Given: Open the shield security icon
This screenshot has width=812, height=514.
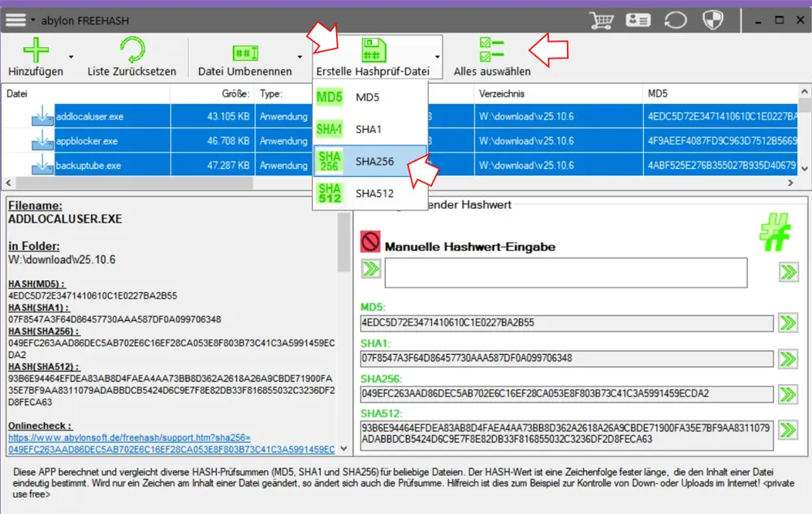Looking at the screenshot, I should tap(713, 20).
